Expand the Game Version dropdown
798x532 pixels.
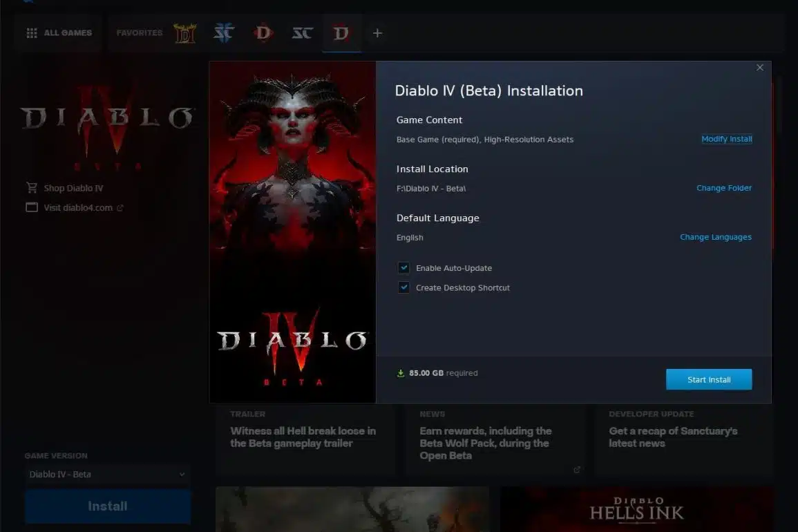(x=107, y=475)
